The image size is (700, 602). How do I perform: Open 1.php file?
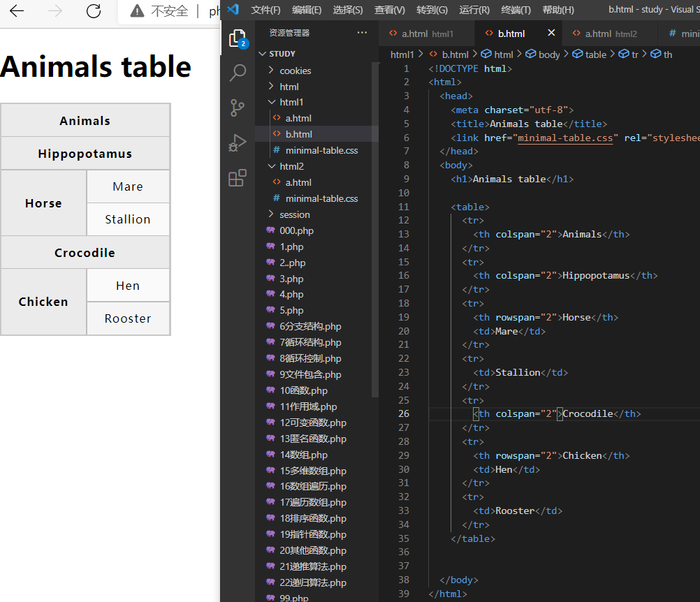coord(291,247)
